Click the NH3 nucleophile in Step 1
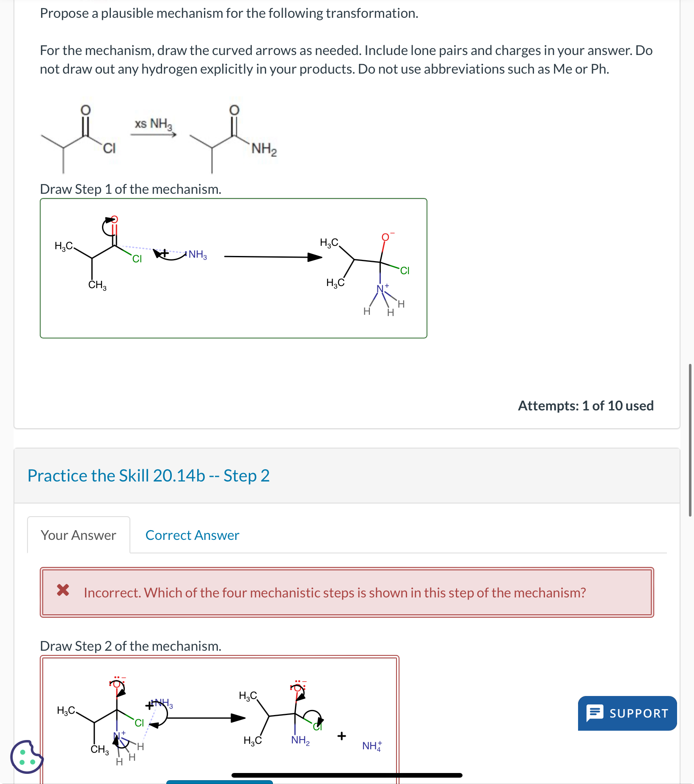The image size is (694, 784). click(x=197, y=254)
